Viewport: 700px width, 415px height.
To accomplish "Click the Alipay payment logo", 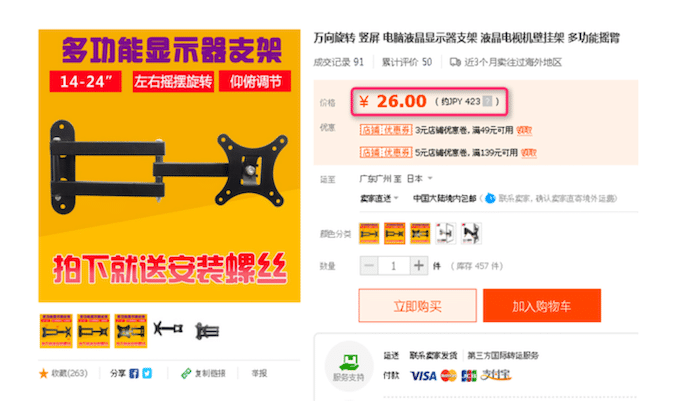I will coord(496,375).
